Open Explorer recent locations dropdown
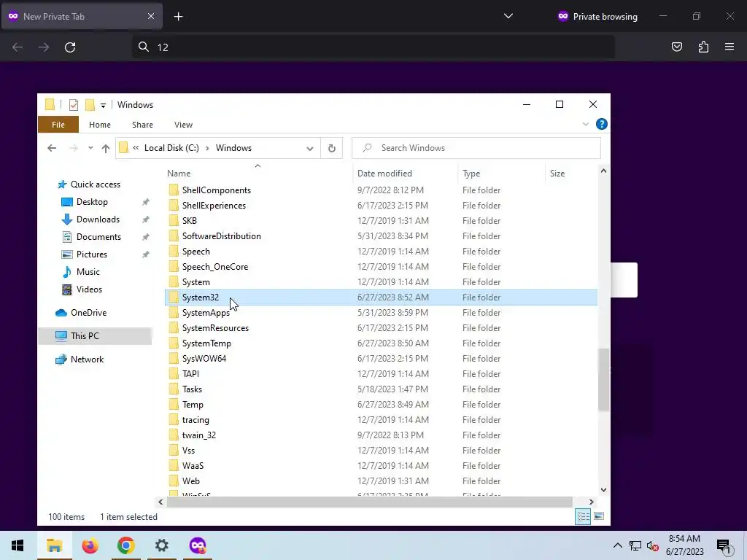 90,148
